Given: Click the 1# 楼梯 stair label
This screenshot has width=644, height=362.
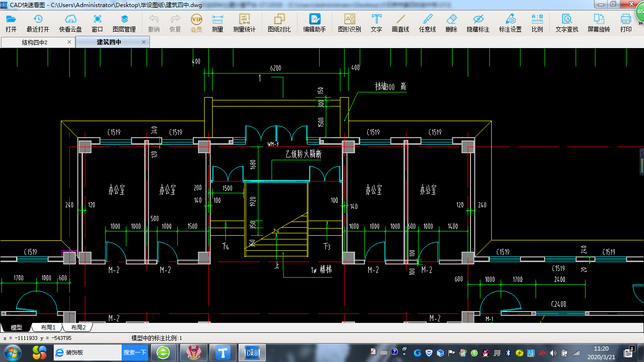Looking at the screenshot, I should (x=321, y=270).
